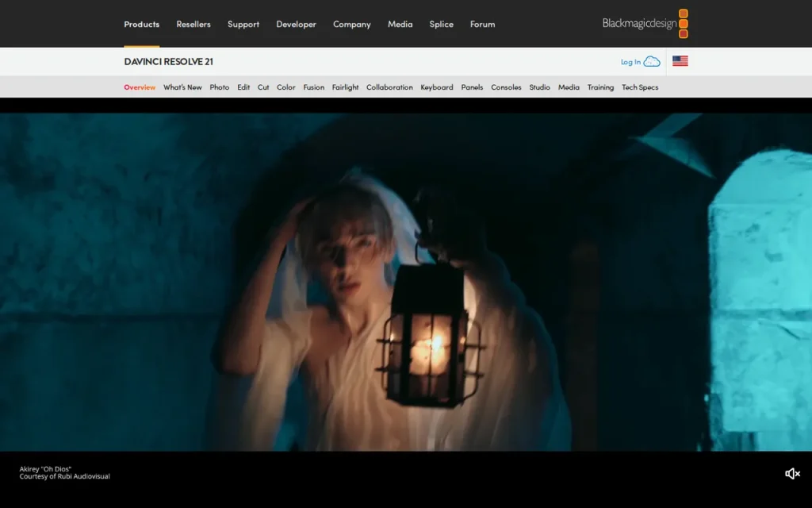The height and width of the screenshot is (508, 812).
Task: Switch to the Panels tab
Action: [x=472, y=87]
